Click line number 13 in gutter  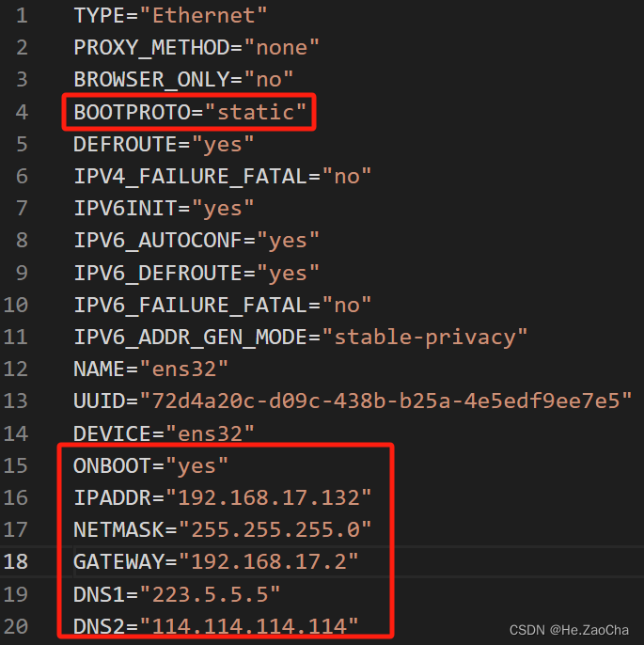(16, 401)
